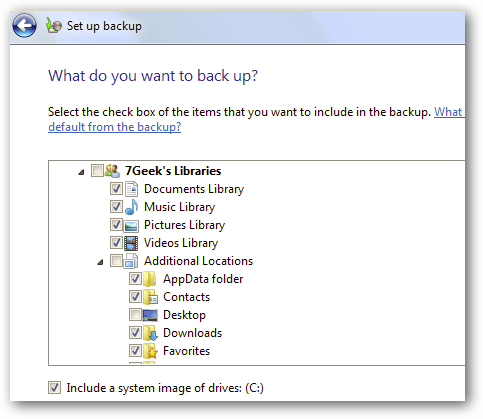Viewport: 483px width, 419px height.
Task: Click the 7Geek's Libraries users icon
Action: point(112,171)
